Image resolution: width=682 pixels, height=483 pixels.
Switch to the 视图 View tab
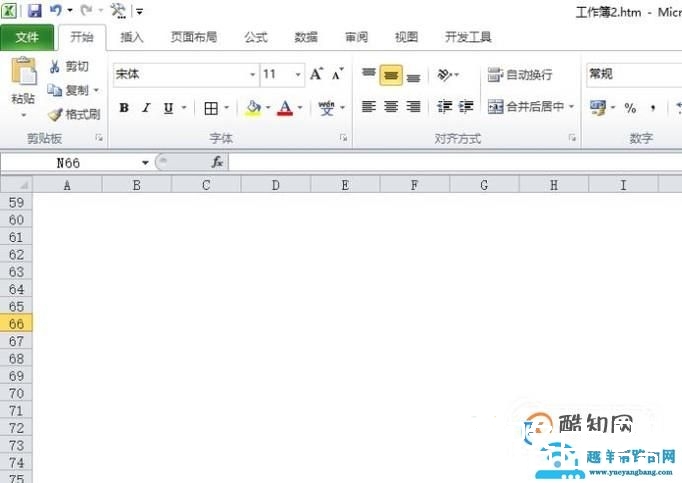point(406,37)
